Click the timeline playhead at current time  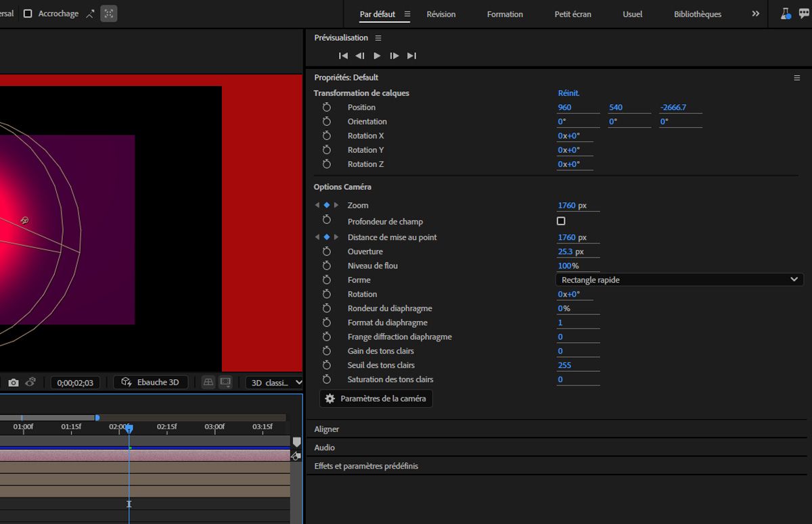129,429
